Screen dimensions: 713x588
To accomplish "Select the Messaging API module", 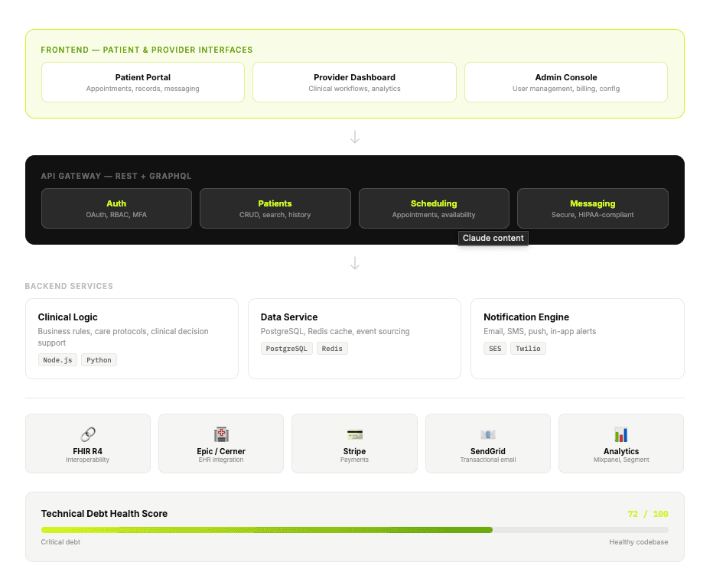I will pyautogui.click(x=593, y=209).
